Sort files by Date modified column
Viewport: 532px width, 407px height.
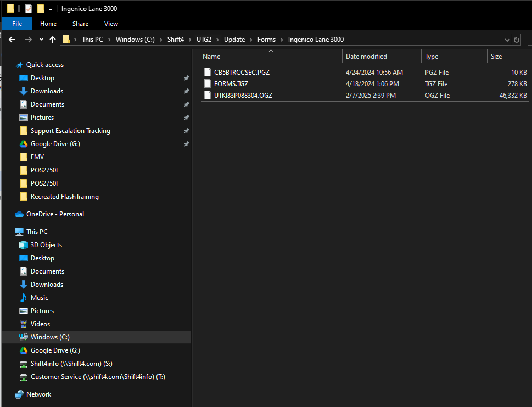(x=366, y=57)
